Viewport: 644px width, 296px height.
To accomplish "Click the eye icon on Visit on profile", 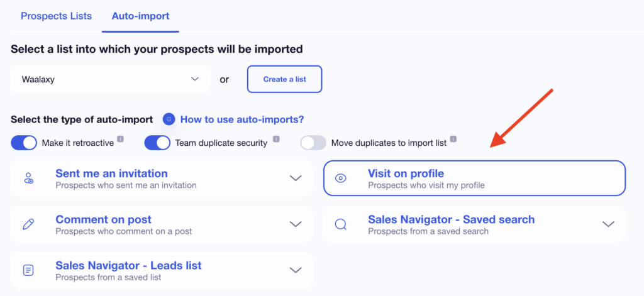I will [x=340, y=178].
